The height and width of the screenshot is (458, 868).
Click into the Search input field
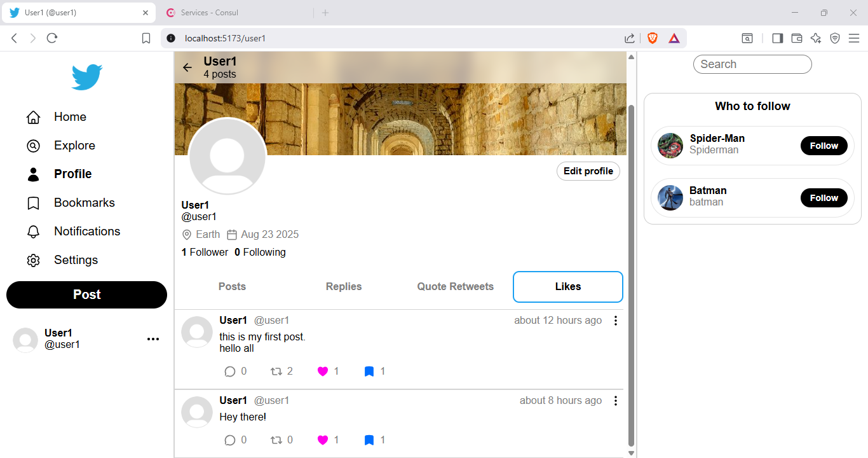(752, 64)
